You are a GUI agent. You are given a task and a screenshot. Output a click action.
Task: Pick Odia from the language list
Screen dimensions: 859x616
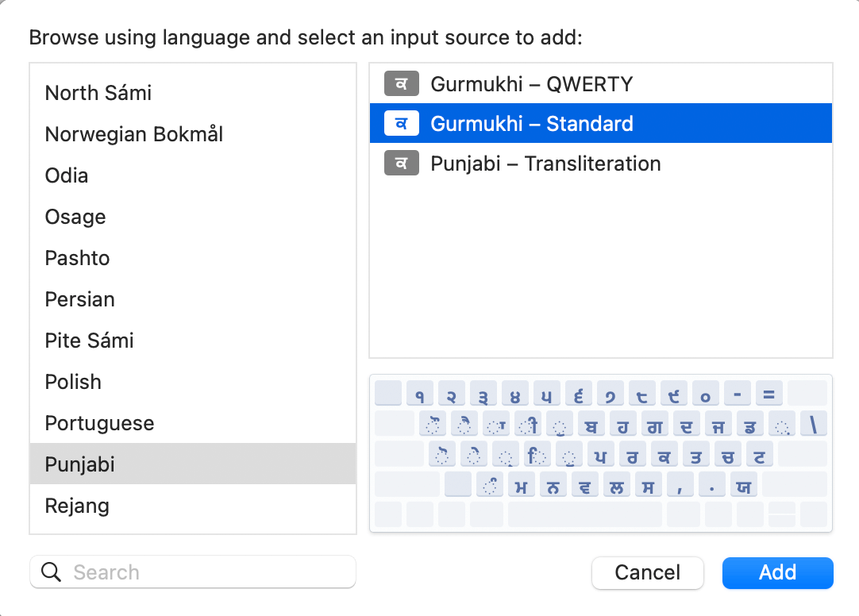pos(67,175)
